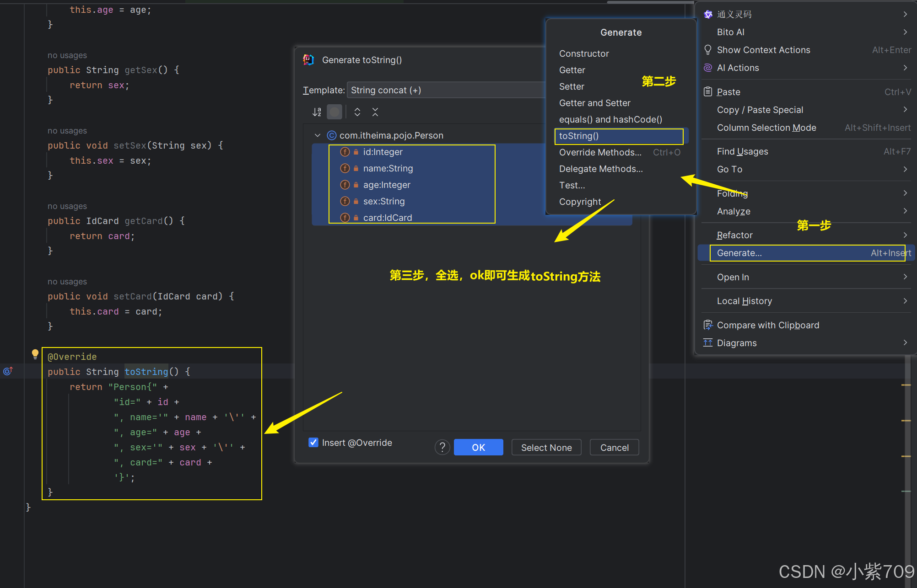Screen dimensions: 917x588
Task: Click the Compare with Clipboard icon
Action: [x=708, y=325]
